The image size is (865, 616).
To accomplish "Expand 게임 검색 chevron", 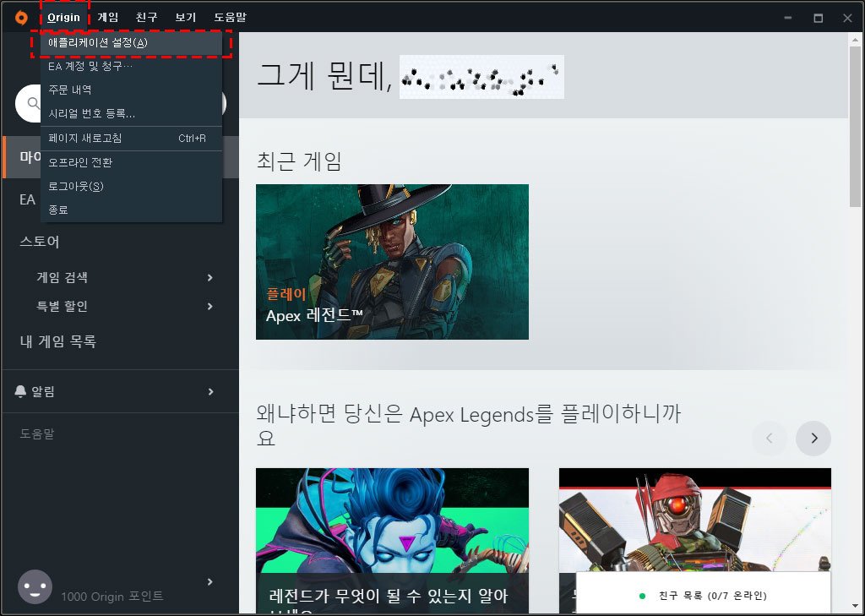I will click(x=209, y=278).
